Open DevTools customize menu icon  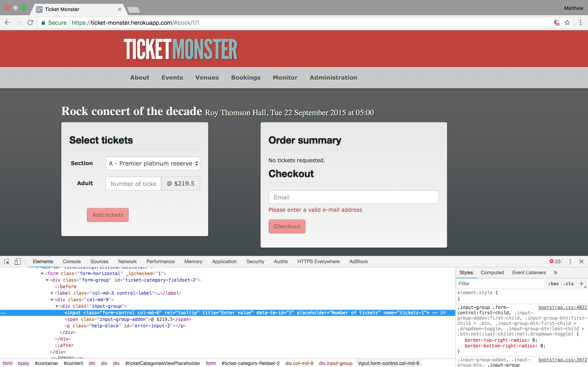[570, 262]
